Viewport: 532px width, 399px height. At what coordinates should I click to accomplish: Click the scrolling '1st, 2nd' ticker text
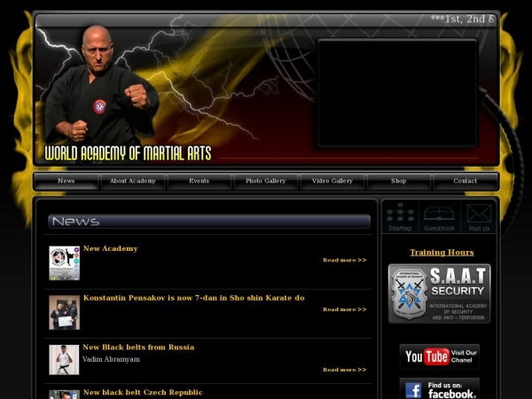point(462,19)
